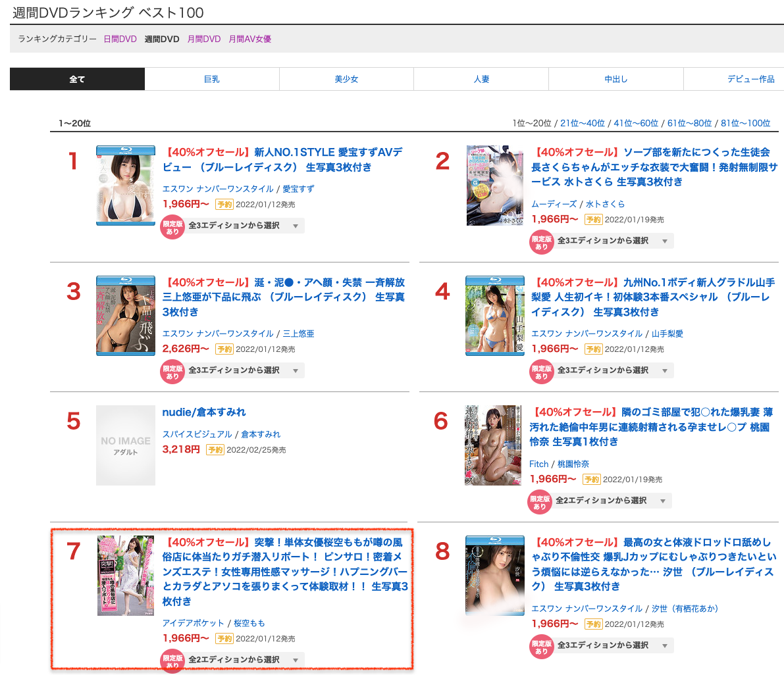This screenshot has height=675, width=784.
Task: Open the rank 6 cover thumbnail
Action: pos(493,445)
